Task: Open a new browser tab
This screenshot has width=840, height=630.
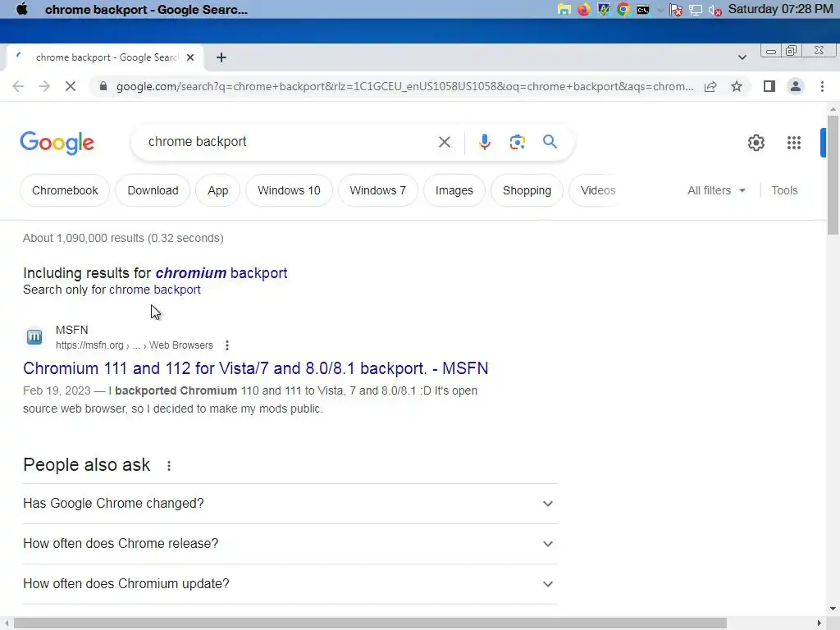Action: pyautogui.click(x=221, y=57)
